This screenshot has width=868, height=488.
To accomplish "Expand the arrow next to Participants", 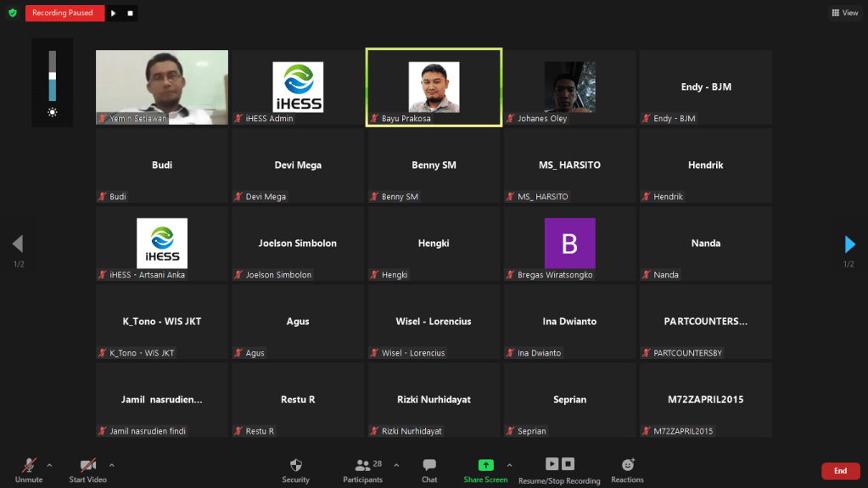I will coord(396,465).
